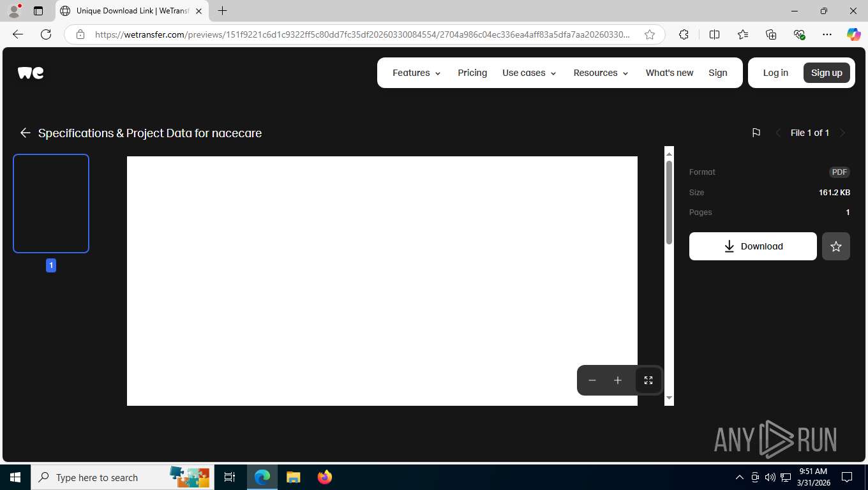Viewport: 868px width, 490px height.
Task: Zoom in with the plus button
Action: coord(618,380)
